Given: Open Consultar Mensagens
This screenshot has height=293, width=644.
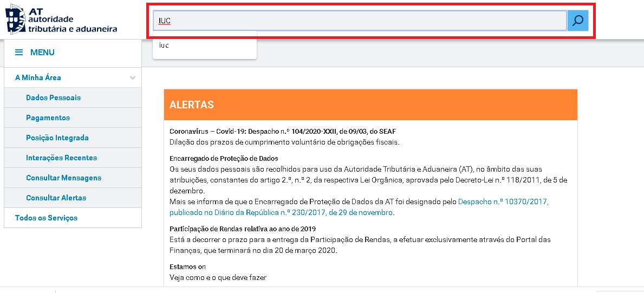Looking at the screenshot, I should (x=63, y=178).
